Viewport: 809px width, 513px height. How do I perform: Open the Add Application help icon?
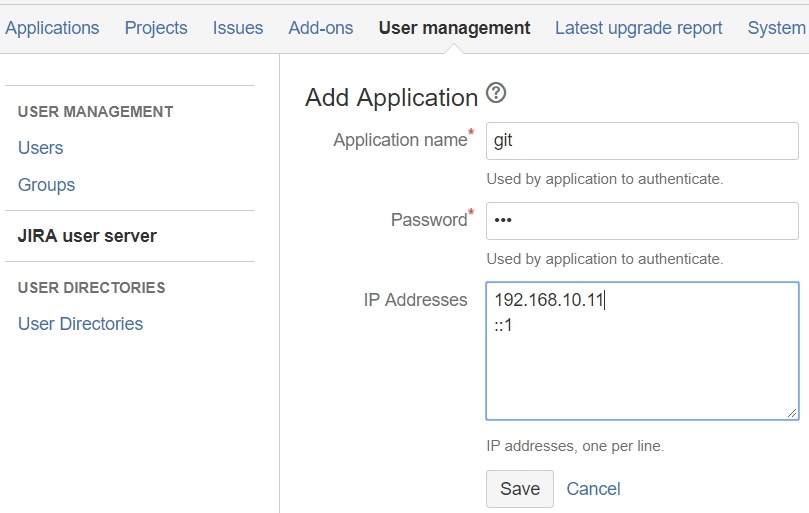[496, 94]
